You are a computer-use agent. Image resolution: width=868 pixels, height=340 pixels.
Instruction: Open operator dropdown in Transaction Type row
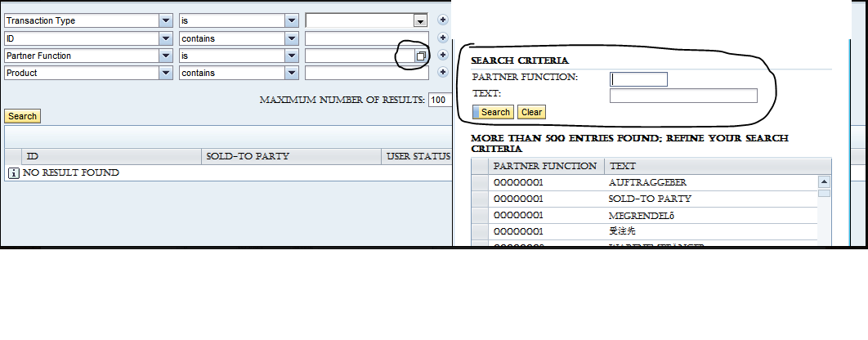[x=292, y=21]
